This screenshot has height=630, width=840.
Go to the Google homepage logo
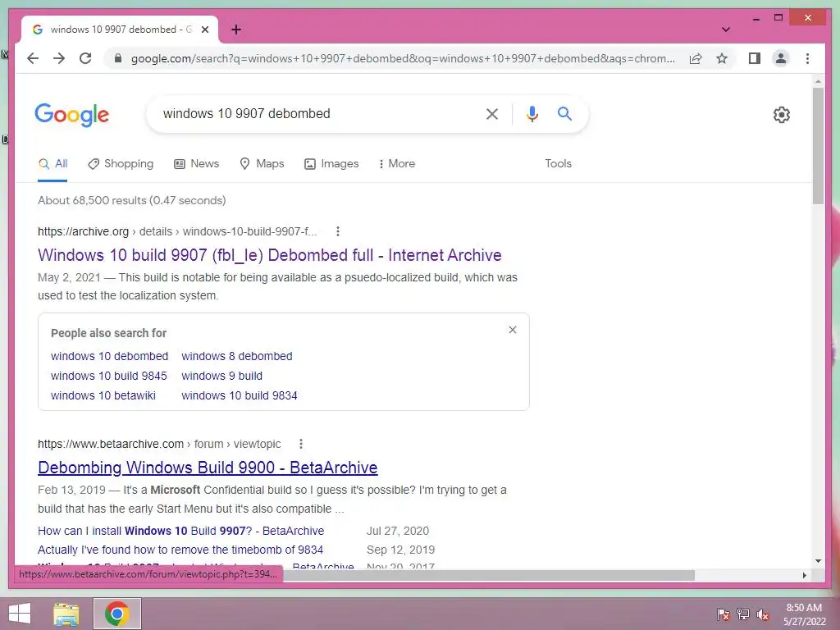(x=72, y=115)
